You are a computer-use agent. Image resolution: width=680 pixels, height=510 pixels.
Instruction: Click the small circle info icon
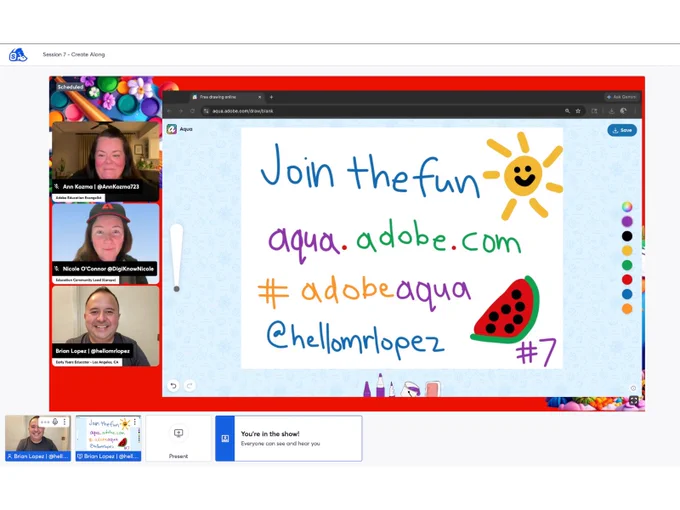[x=633, y=388]
